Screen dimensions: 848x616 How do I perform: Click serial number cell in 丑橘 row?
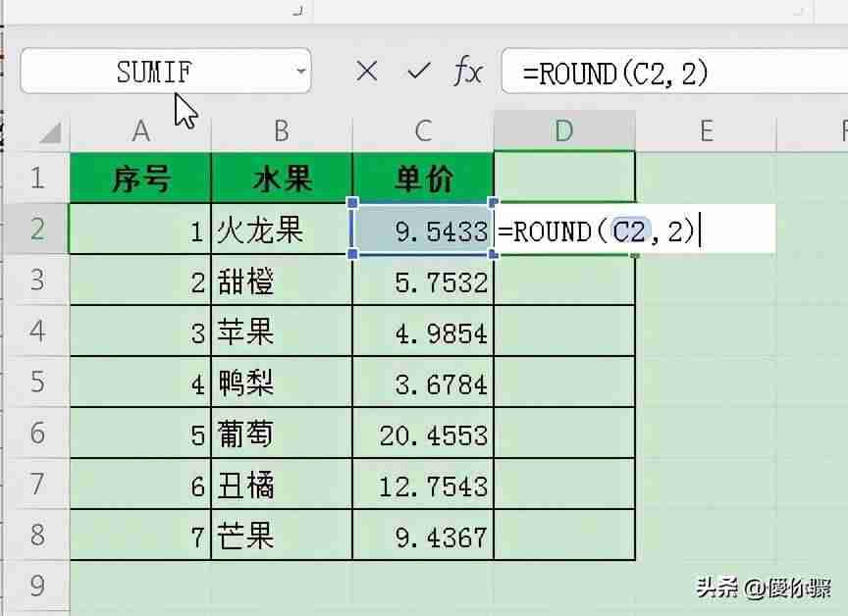coord(140,484)
